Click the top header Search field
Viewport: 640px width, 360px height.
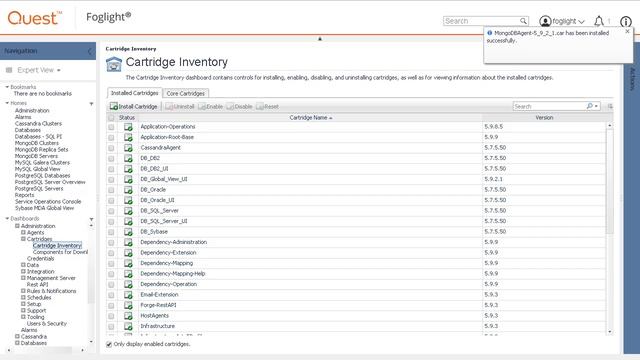pos(482,21)
